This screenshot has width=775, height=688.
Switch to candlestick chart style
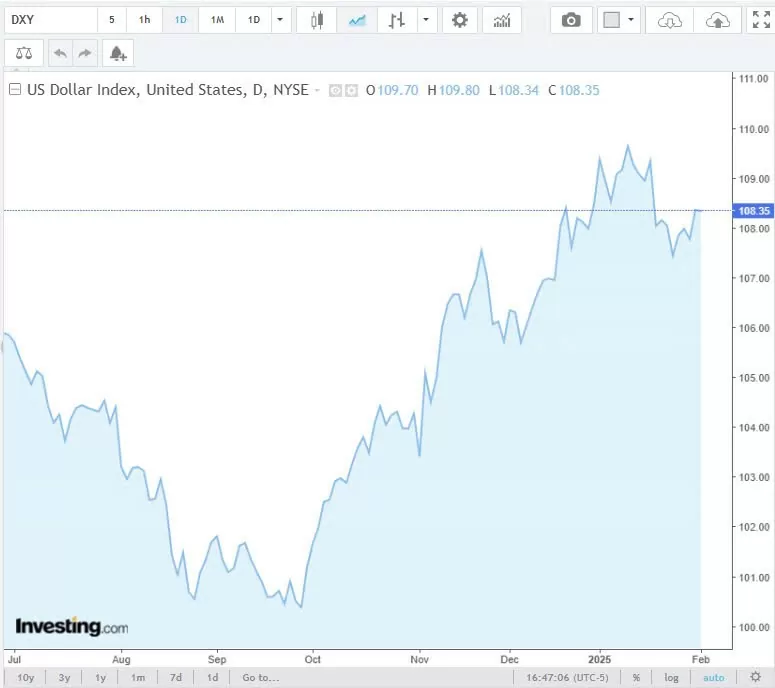click(317, 20)
